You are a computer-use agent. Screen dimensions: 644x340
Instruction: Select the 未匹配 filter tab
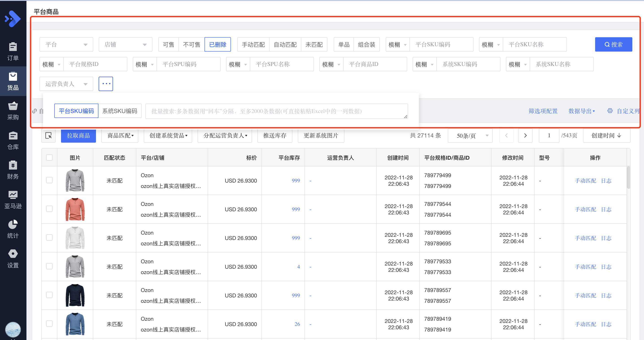click(314, 44)
